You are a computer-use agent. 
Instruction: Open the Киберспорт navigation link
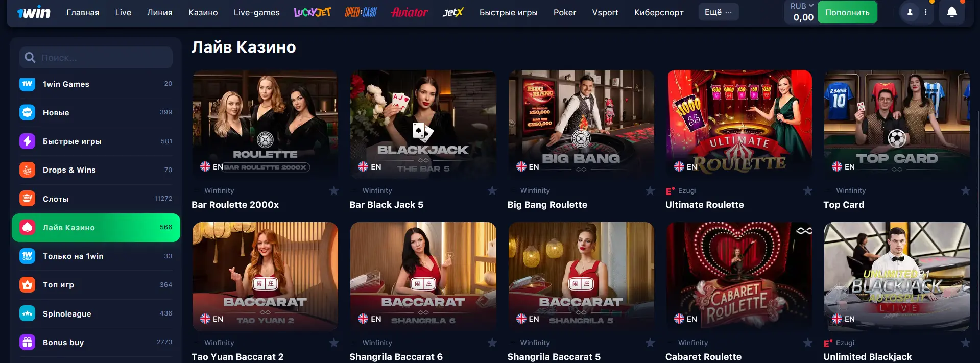coord(659,12)
